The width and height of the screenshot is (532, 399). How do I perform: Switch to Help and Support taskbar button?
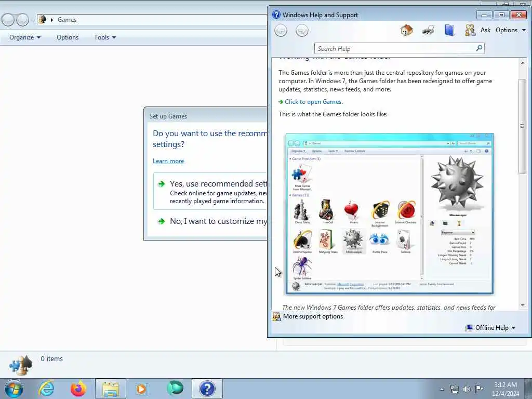click(207, 389)
